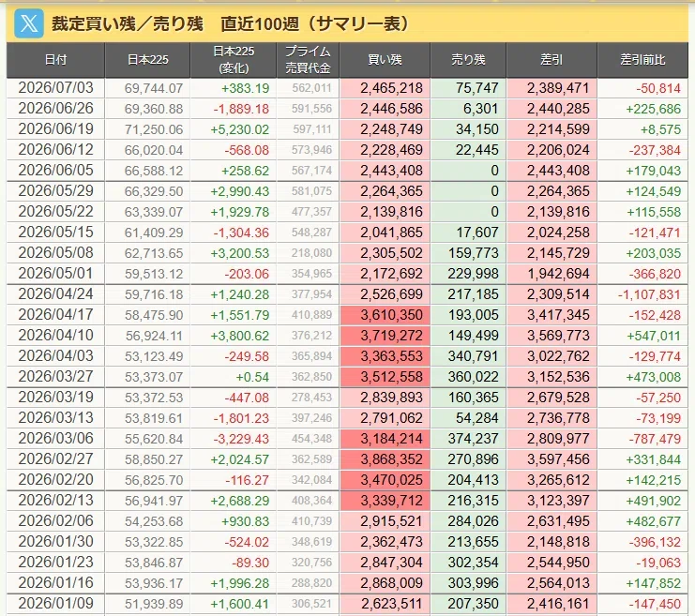695x616 pixels.
Task: Click the date cell 2026/02/13
Action: pyautogui.click(x=56, y=501)
